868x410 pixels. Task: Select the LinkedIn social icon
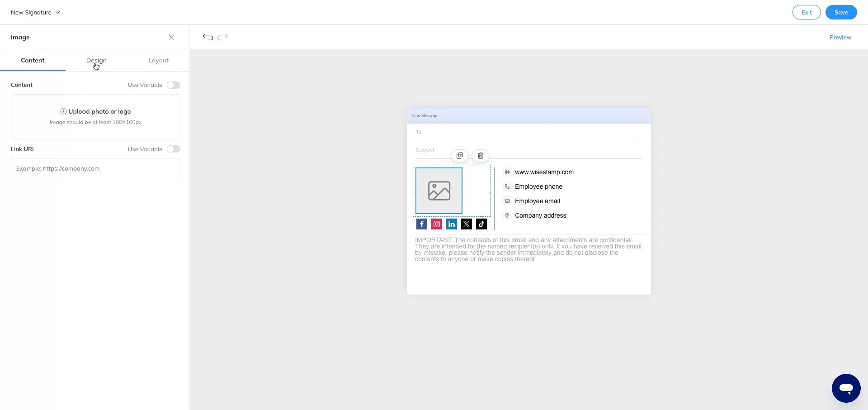coord(451,224)
